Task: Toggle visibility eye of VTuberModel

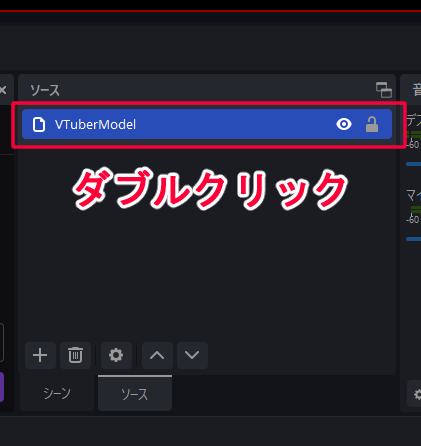Action: [x=344, y=124]
